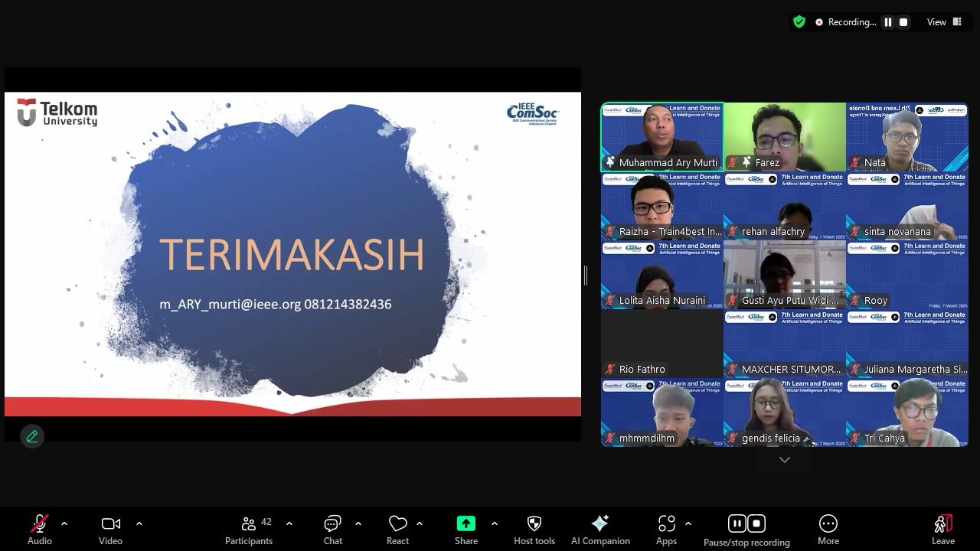Image resolution: width=980 pixels, height=551 pixels.
Task: Stop recording in top recording indicator
Action: pos(903,22)
